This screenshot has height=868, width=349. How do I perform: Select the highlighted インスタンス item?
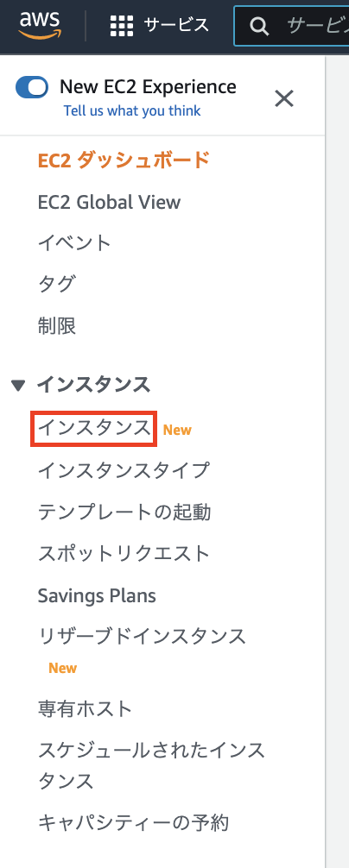coord(94,429)
